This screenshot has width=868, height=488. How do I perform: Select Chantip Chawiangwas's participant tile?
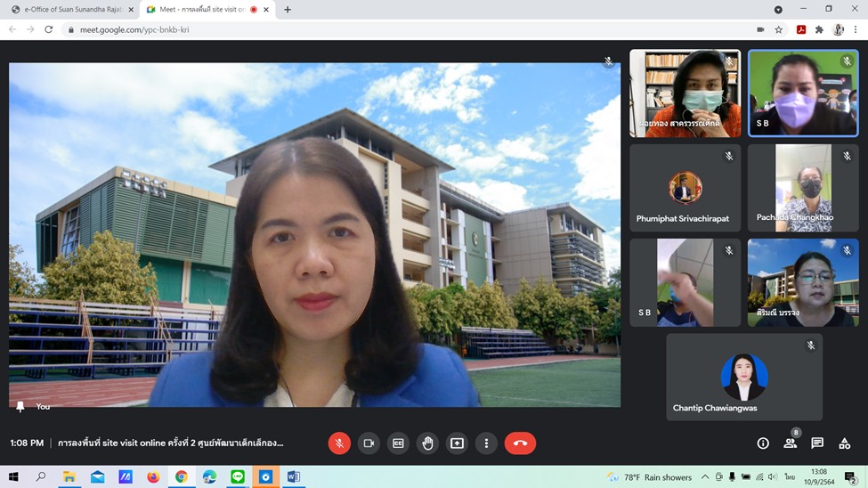(744, 377)
